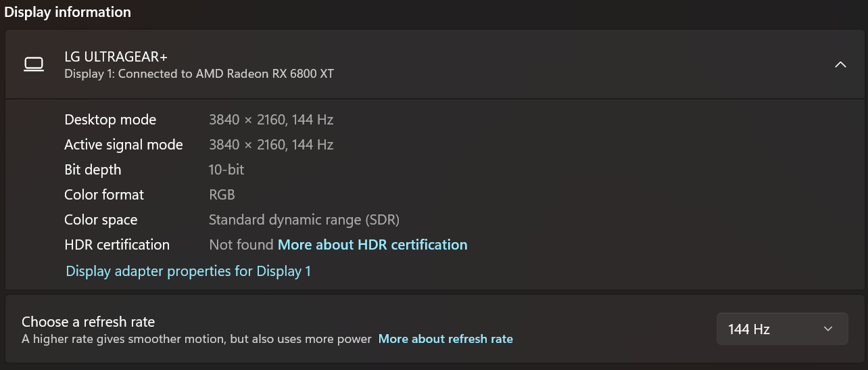Click the Display information heading
This screenshot has height=370, width=868.
[x=68, y=12]
